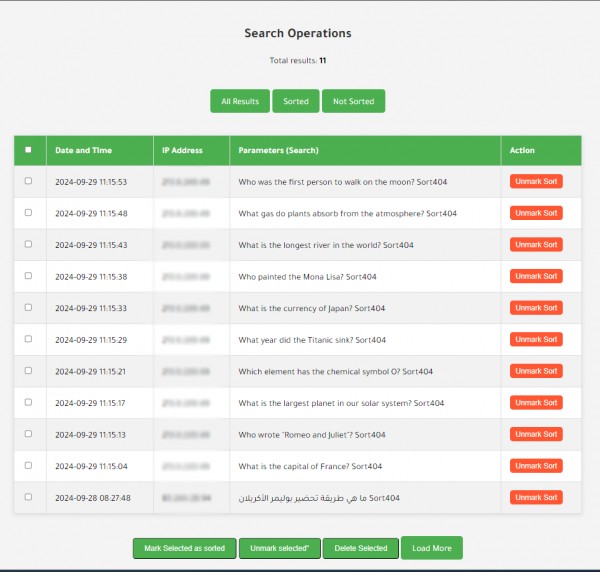Select checkbox for the Titanic search row
This screenshot has height=572, width=600.
[28, 339]
